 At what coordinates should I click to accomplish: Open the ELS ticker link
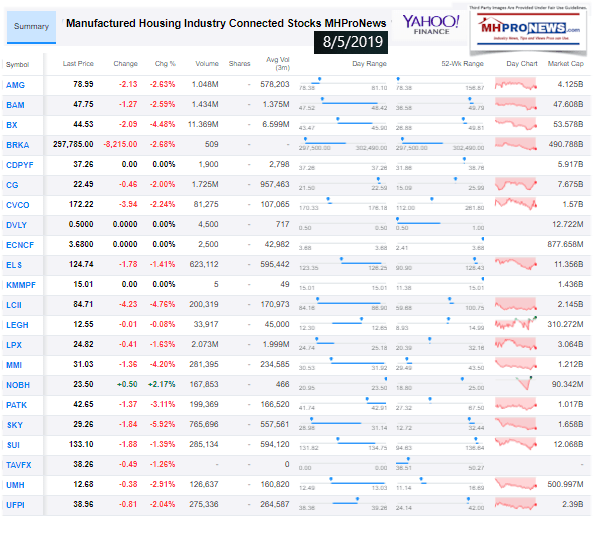pyautogui.click(x=14, y=265)
